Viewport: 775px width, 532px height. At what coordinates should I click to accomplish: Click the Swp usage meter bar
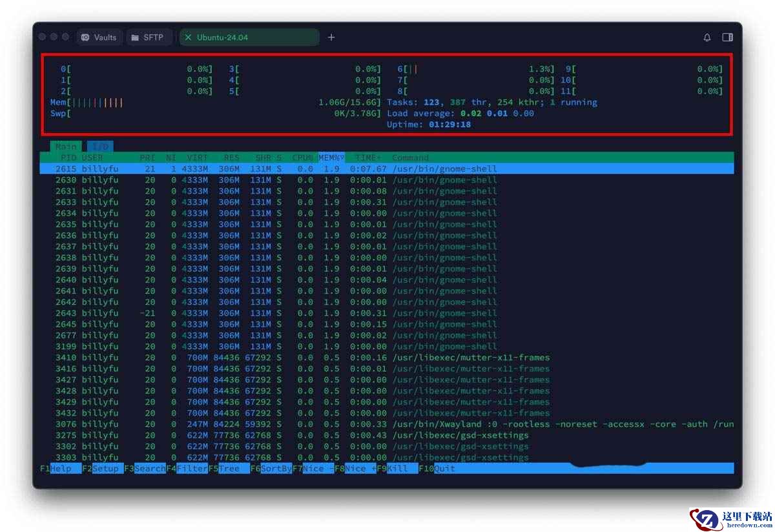216,114
